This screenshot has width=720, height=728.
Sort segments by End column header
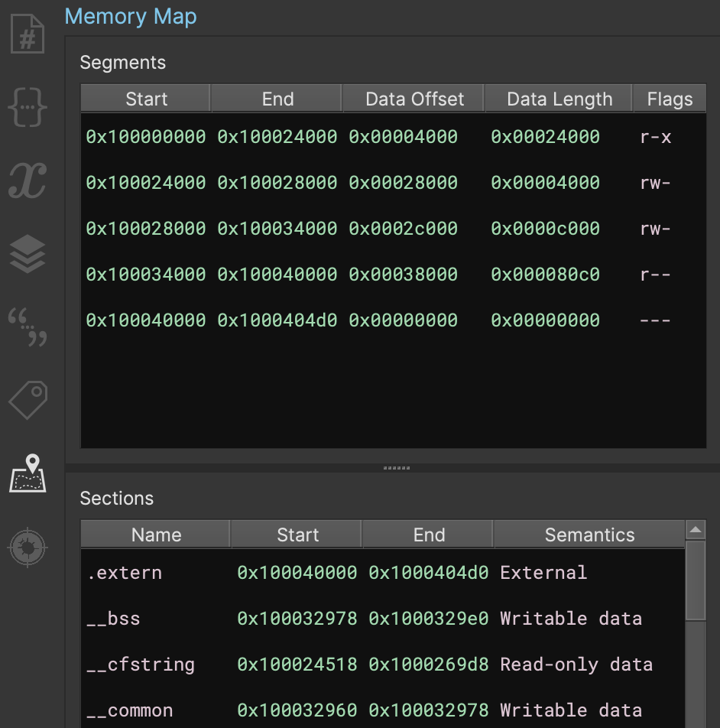pos(277,99)
